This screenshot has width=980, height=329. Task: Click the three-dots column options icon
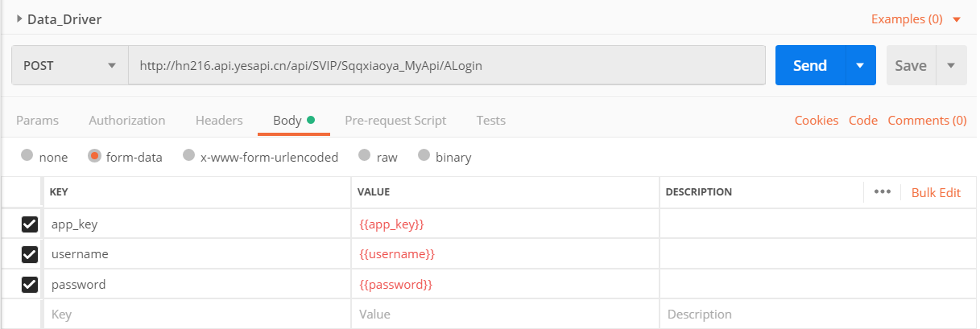pyautogui.click(x=882, y=192)
